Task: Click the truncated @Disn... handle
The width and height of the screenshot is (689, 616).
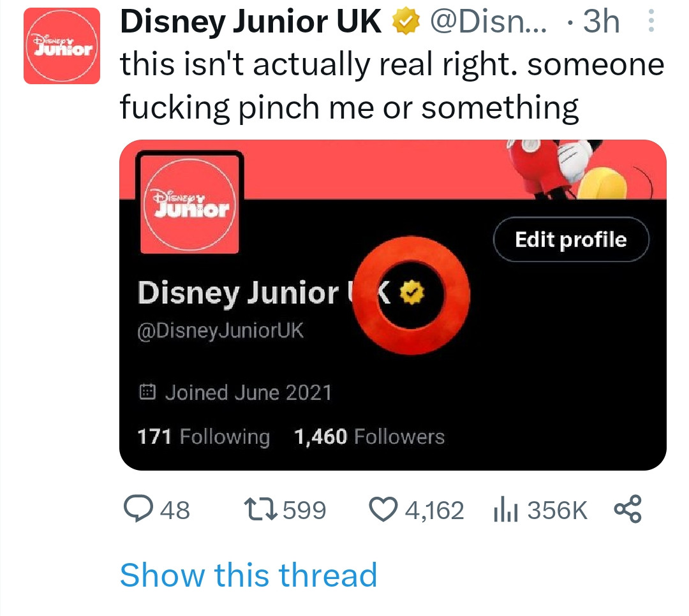Action: coord(489,24)
